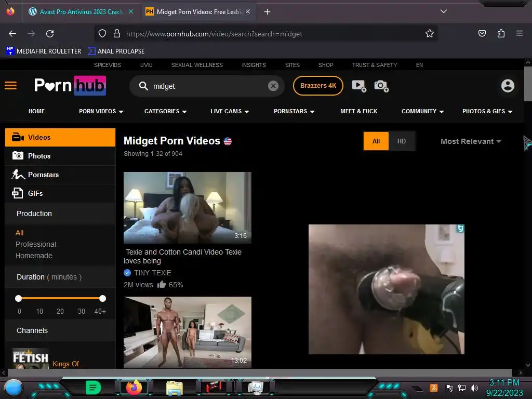Click the magnifier search icon in site search
This screenshot has height=399, width=532.
[143, 86]
